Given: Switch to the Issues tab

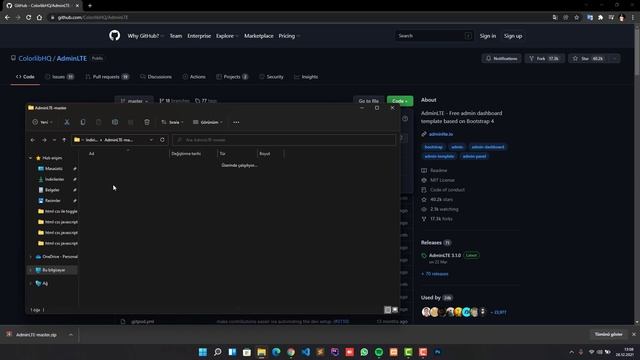Looking at the screenshot, I should (x=59, y=77).
